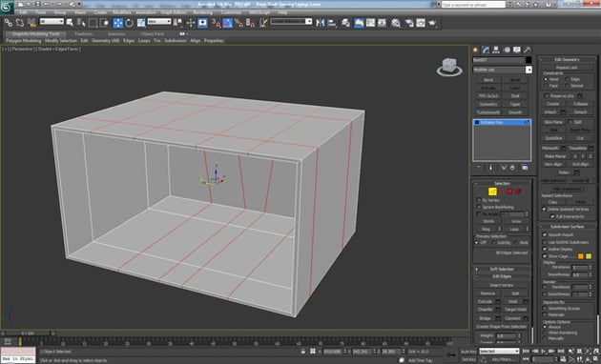Open the Customize menu

(x=231, y=12)
